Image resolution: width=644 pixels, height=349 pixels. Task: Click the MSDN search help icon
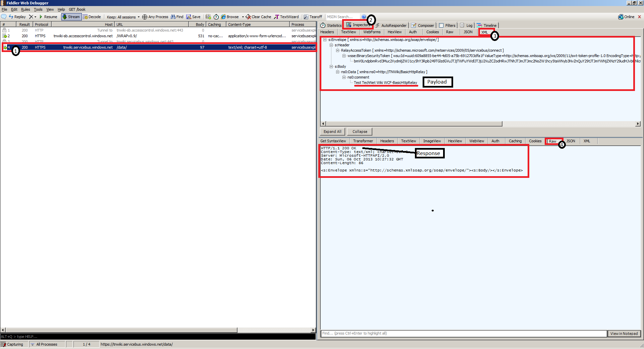click(364, 17)
